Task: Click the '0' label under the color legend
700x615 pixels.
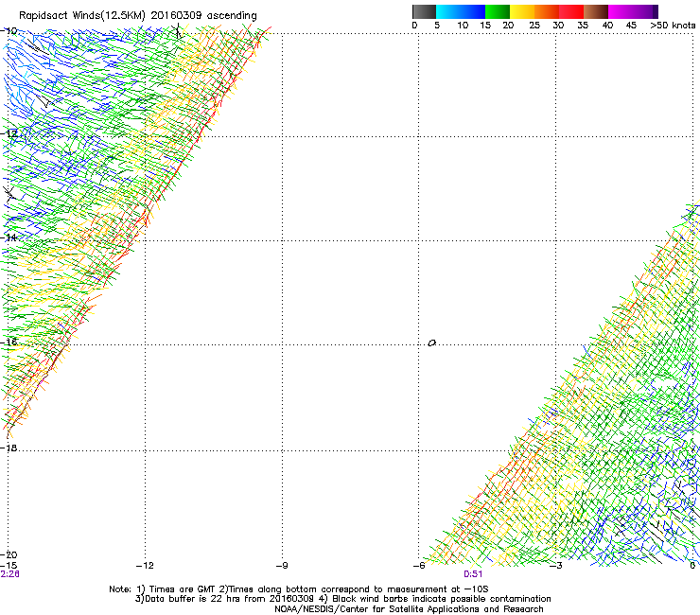Action: click(x=414, y=25)
